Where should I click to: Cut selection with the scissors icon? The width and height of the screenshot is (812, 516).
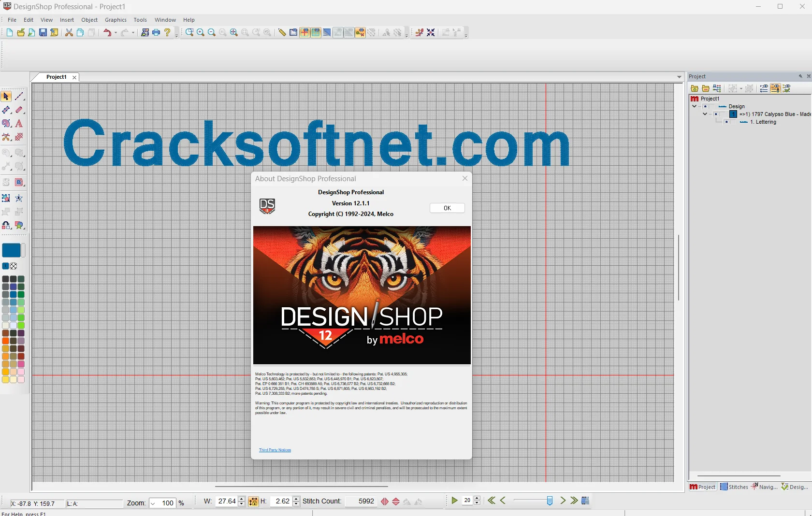69,32
